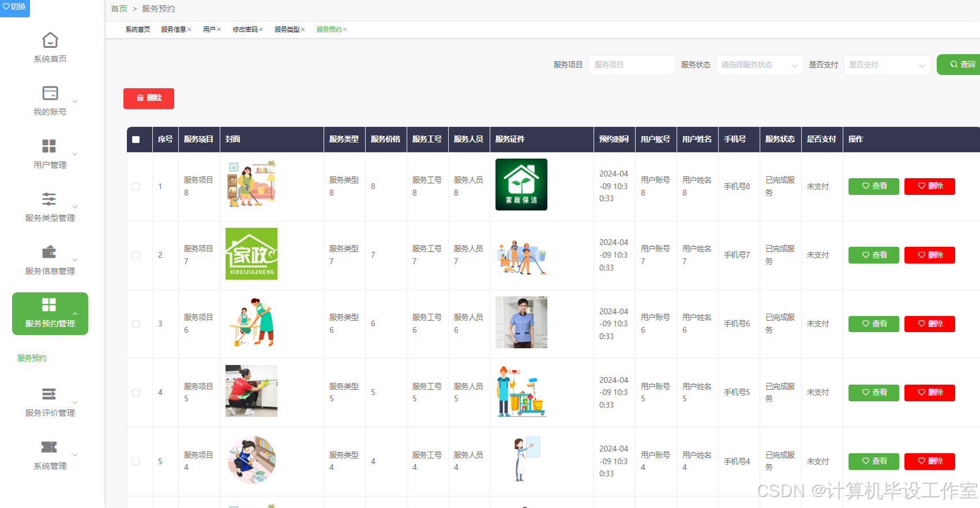The height and width of the screenshot is (508, 980).
Task: Click 查看 for row 服务项目6
Action: click(x=874, y=323)
